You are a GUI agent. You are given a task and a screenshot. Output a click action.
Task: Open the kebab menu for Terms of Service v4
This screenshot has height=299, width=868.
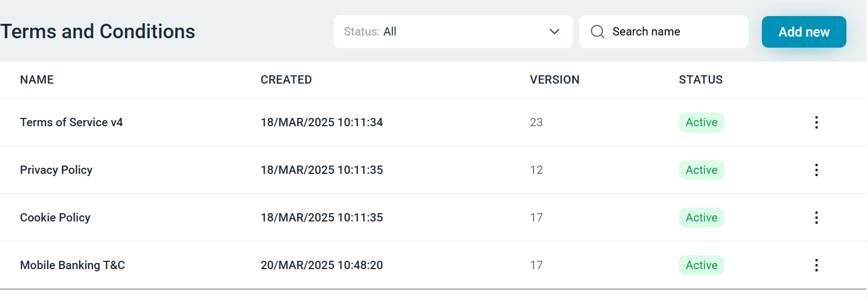click(816, 122)
